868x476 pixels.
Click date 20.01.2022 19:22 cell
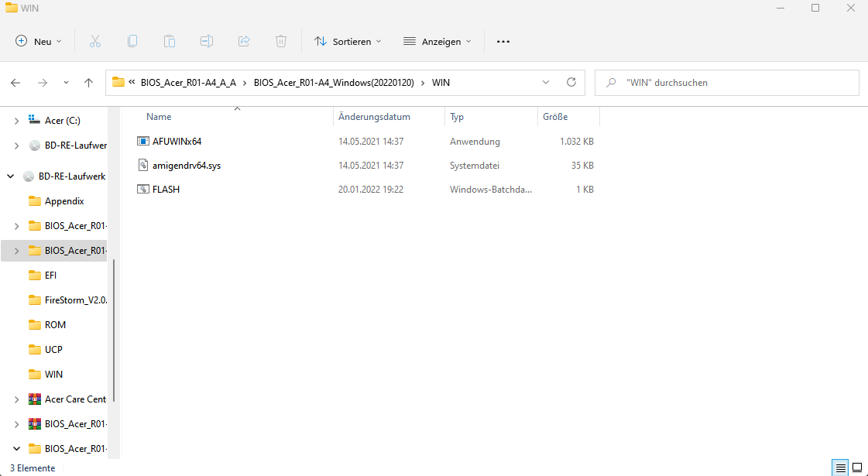(x=371, y=190)
